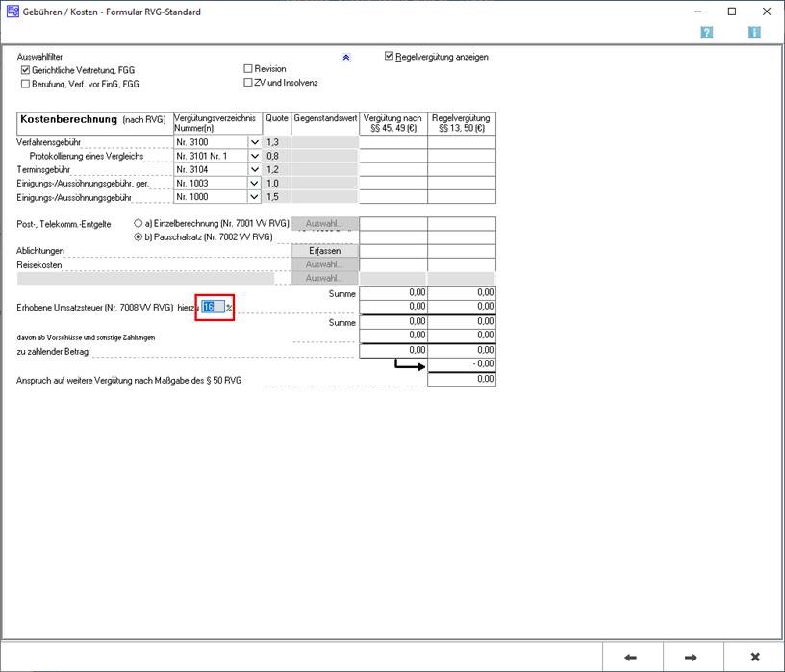Open the help question mark icon
The image size is (785, 672).
click(x=706, y=33)
